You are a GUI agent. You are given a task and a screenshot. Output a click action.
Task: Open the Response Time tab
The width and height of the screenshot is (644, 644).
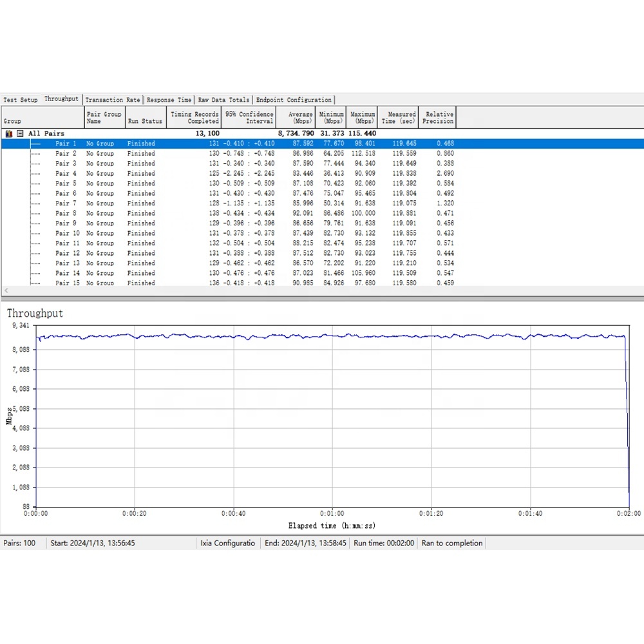tap(169, 100)
